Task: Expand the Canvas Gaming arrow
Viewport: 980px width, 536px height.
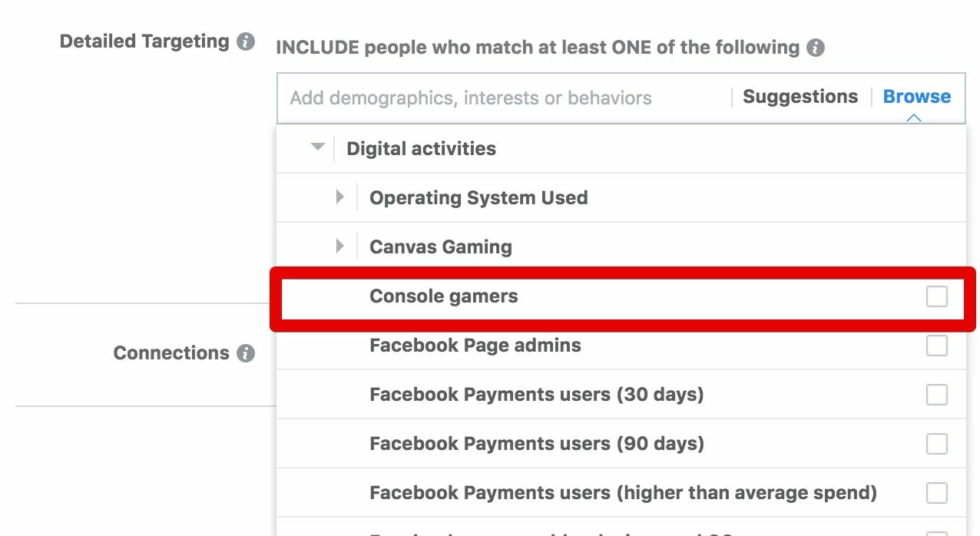Action: (x=340, y=246)
